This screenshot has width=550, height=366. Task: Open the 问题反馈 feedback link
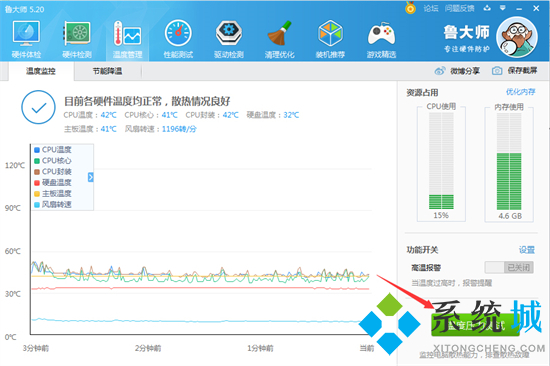[460, 8]
